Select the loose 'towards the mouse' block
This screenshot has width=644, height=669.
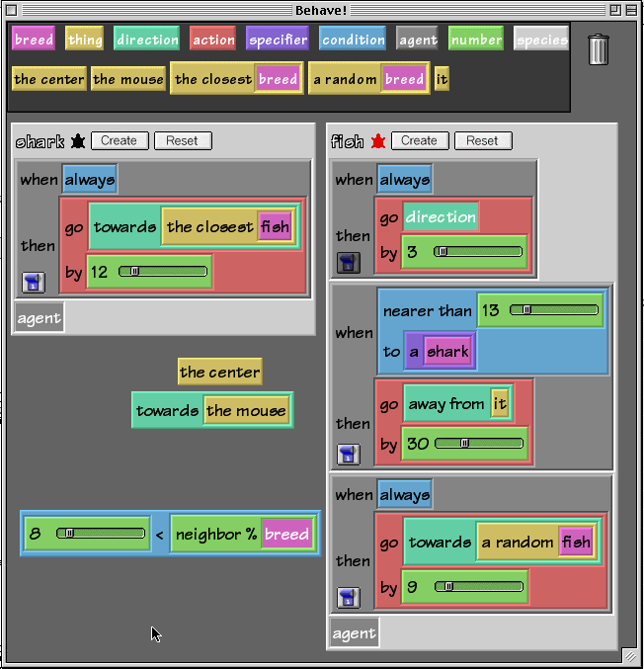point(168,411)
